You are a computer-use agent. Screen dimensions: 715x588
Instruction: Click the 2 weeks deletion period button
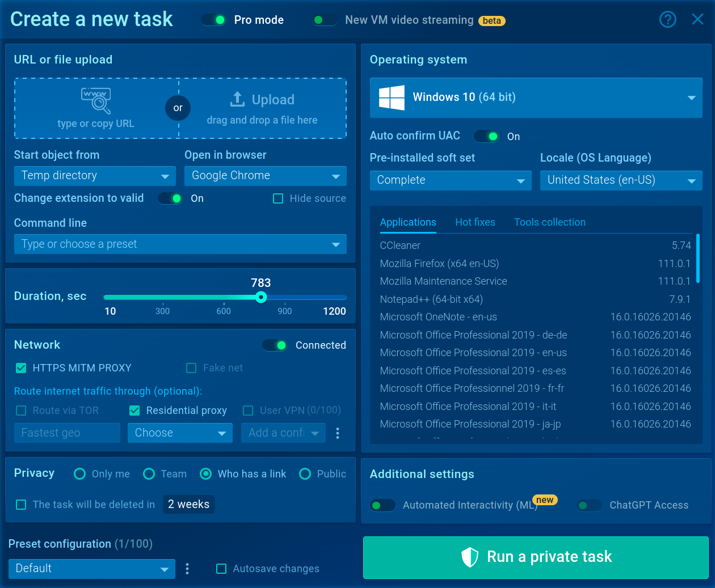click(x=189, y=505)
